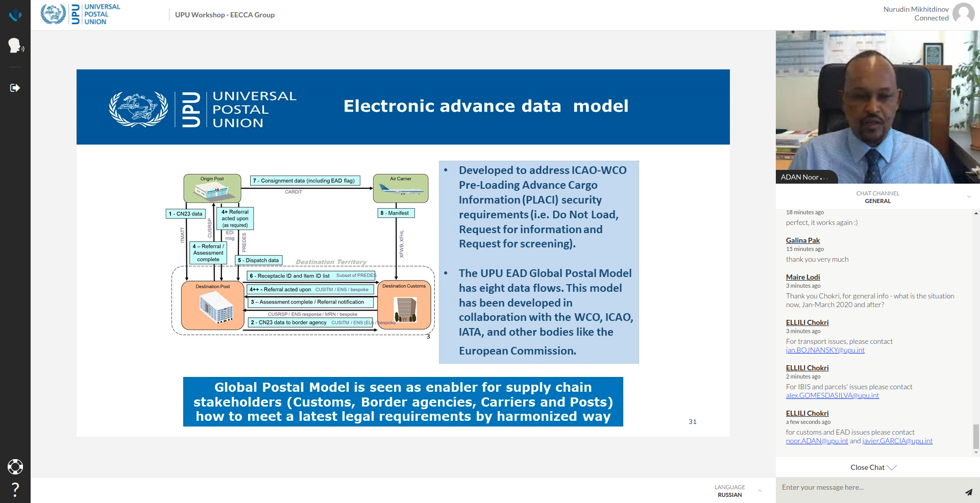Open the Language Russian selector
The image size is (980, 503).
[x=738, y=491]
